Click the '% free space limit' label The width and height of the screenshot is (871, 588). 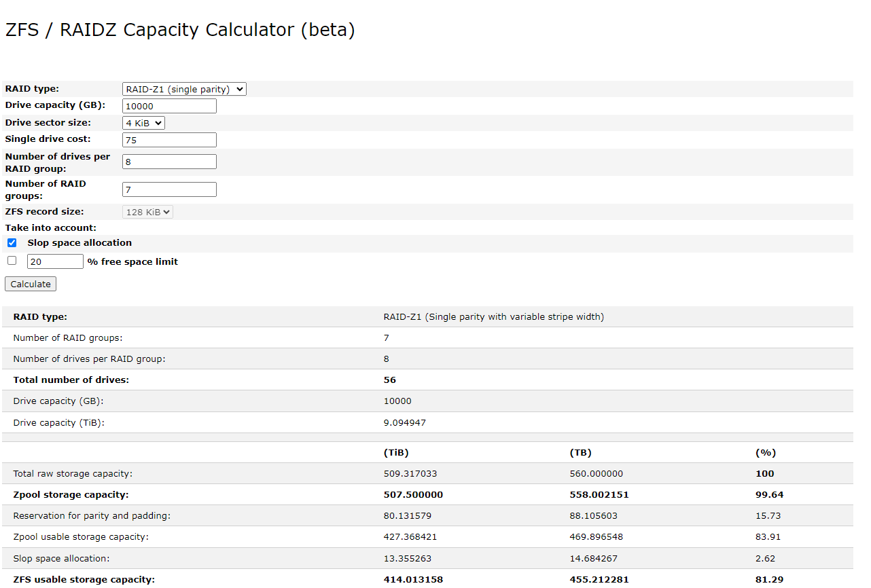(x=132, y=261)
